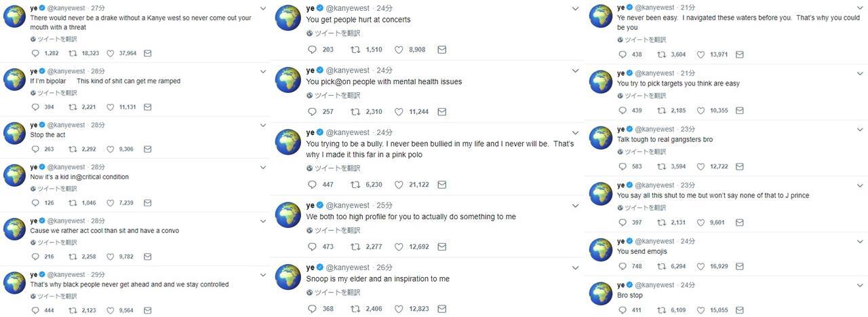The width and height of the screenshot is (868, 317).
Task: Expand the chevron menu on "Ye never been easy" tweet
Action: 860,9
